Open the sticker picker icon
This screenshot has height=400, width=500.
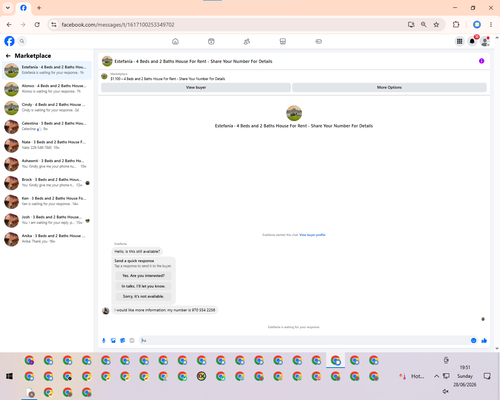click(123, 340)
